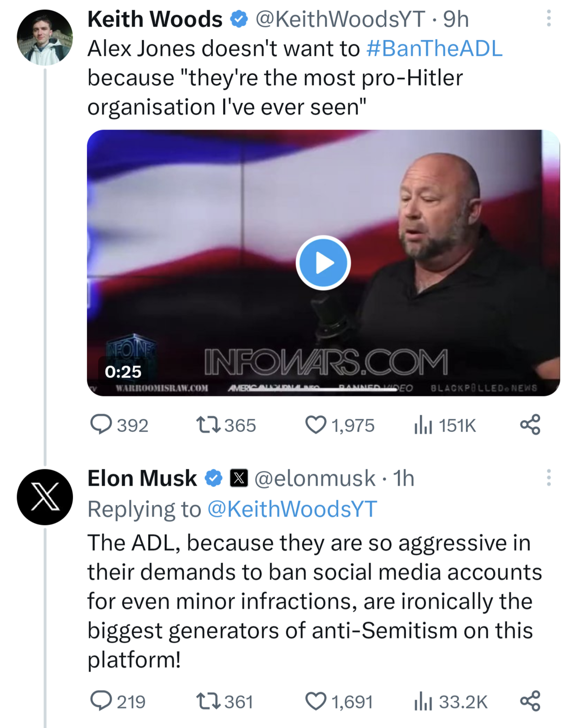Share Elon Musk's reply
The height and width of the screenshot is (728, 577).
tap(530, 701)
